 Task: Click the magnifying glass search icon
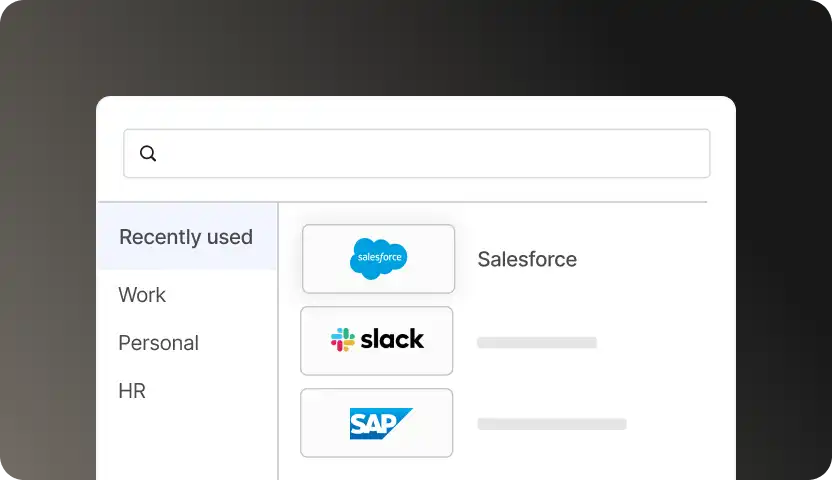[x=148, y=154]
